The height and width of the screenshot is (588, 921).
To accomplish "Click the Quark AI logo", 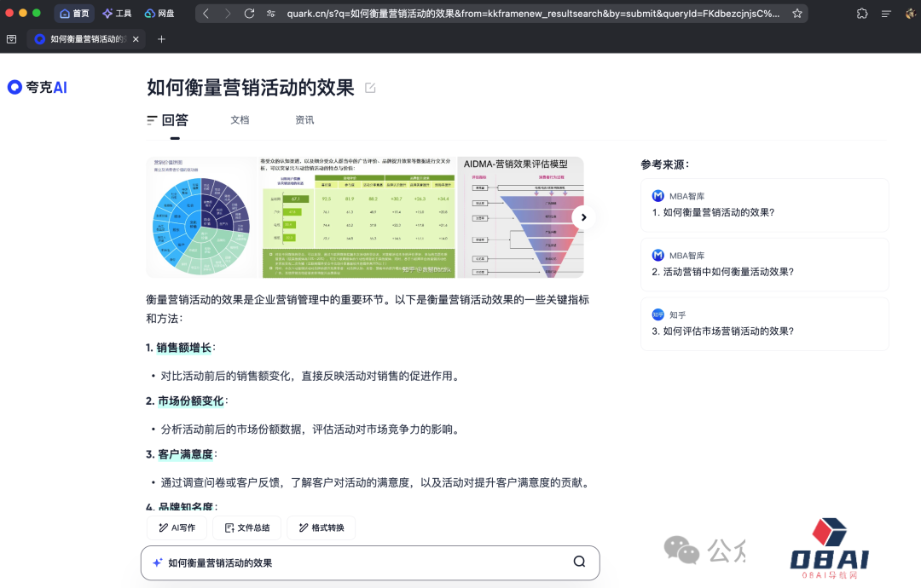I will [37, 87].
